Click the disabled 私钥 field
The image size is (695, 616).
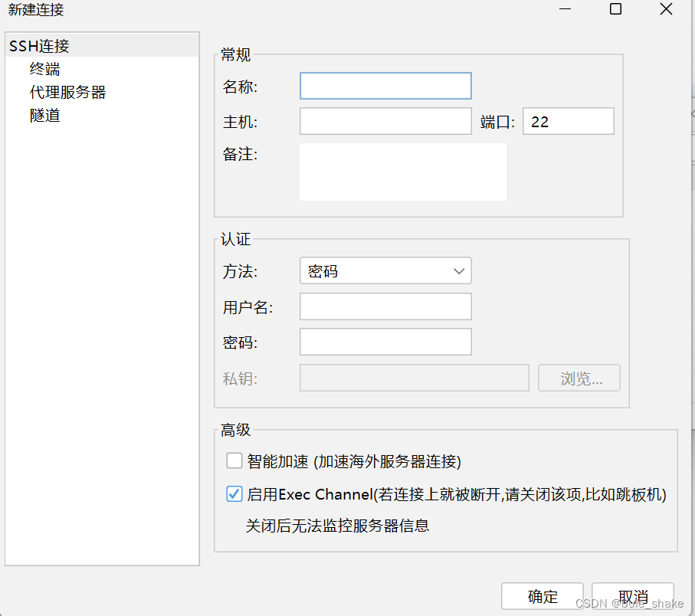pos(414,378)
